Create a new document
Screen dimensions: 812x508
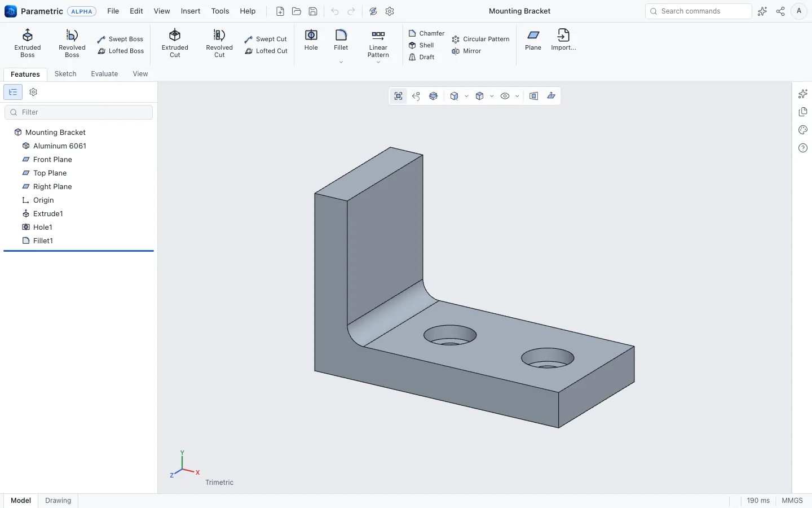280,11
